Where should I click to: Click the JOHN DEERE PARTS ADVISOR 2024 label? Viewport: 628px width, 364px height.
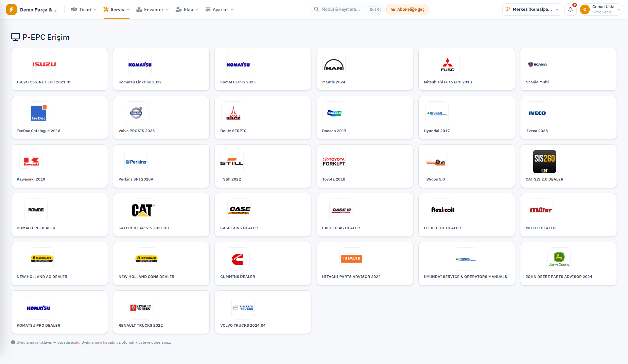[559, 277]
